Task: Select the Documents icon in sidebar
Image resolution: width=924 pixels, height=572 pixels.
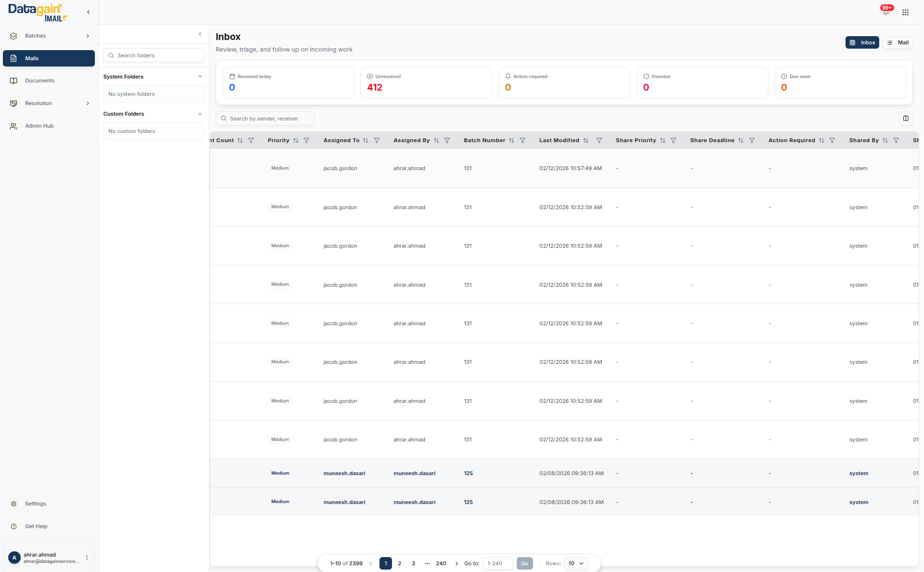Action: 13,80
